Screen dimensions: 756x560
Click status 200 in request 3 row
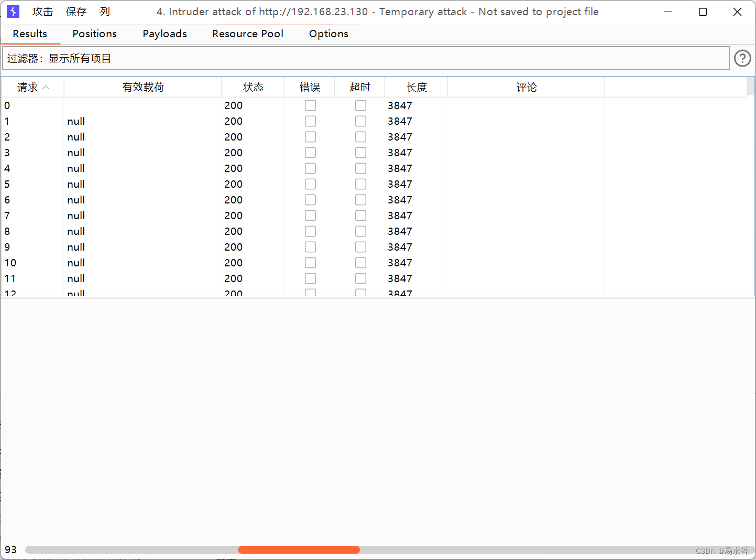pos(233,153)
